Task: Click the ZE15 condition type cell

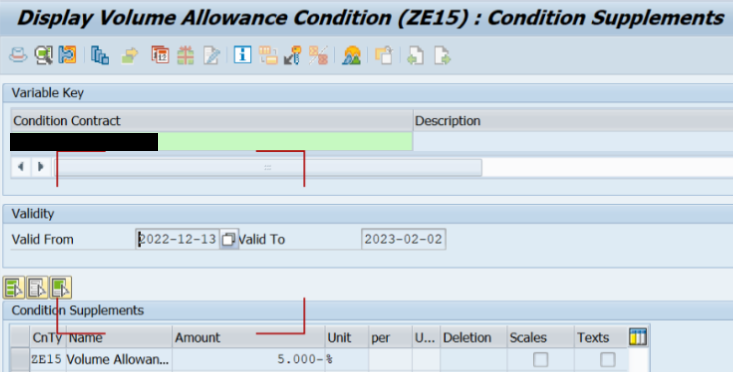Action: pyautogui.click(x=48, y=359)
